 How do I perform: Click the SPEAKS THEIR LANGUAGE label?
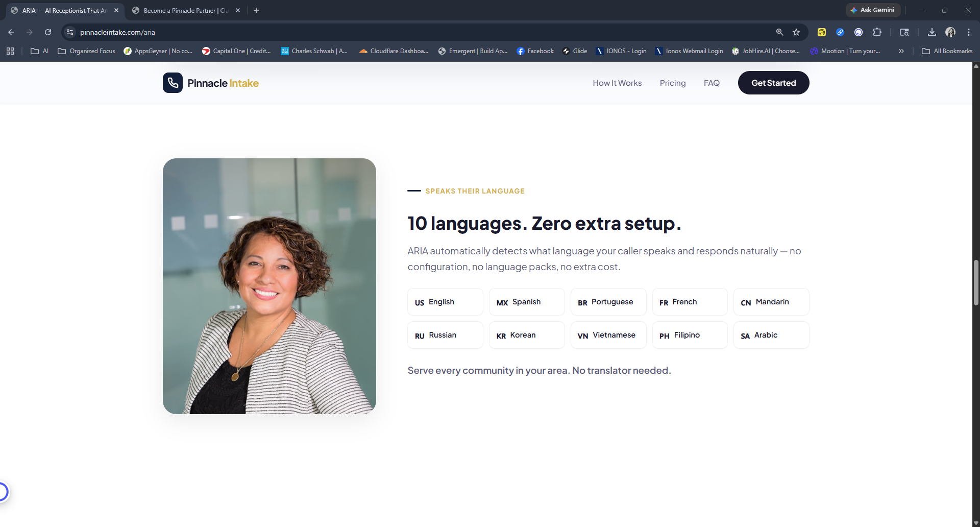tap(475, 191)
